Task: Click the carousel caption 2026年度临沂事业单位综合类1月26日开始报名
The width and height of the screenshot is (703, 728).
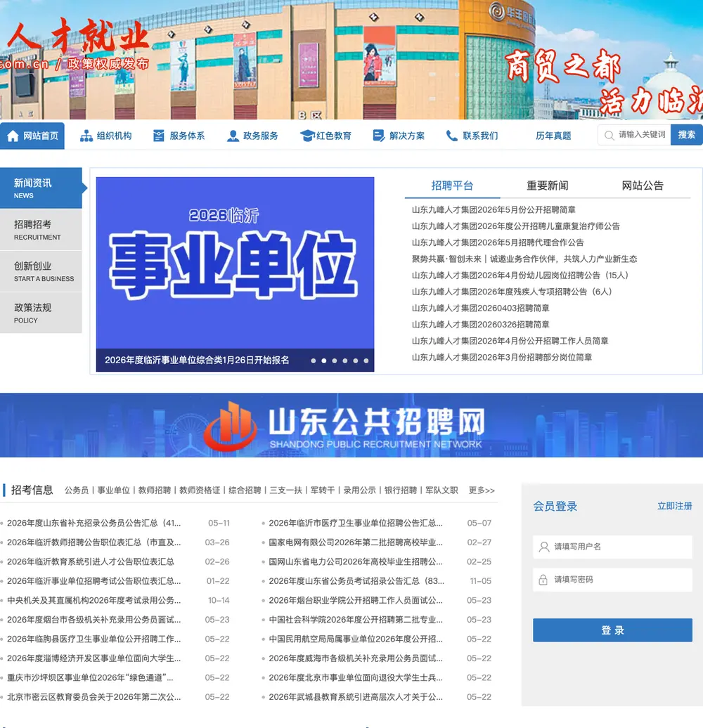Action: click(x=197, y=360)
